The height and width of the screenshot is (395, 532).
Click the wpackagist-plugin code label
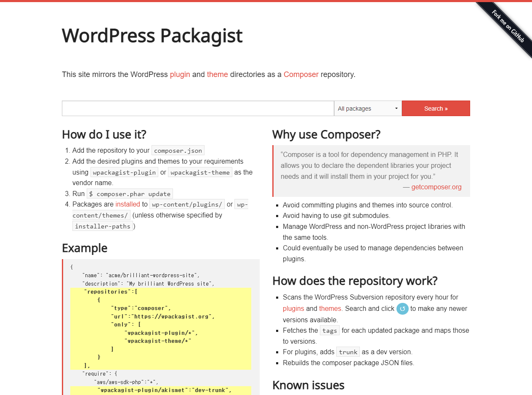point(125,172)
